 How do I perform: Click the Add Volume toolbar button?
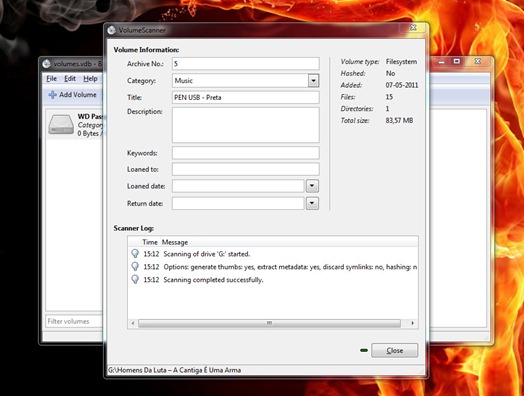pyautogui.click(x=73, y=95)
